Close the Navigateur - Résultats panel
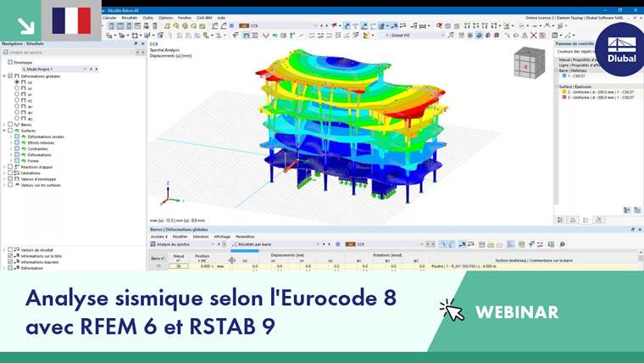This screenshot has width=644, height=363. (142, 43)
